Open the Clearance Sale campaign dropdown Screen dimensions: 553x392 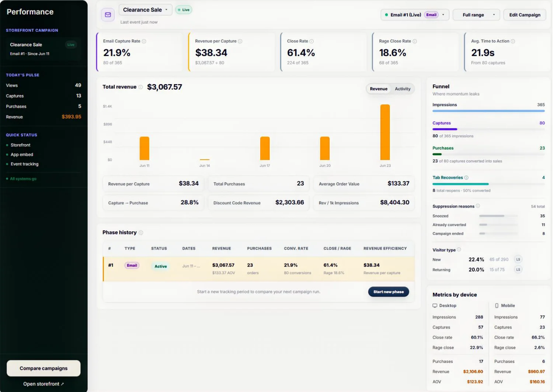[x=145, y=10]
